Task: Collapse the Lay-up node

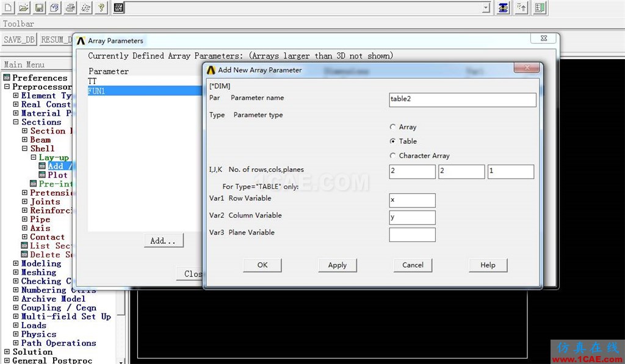Action: [34, 157]
